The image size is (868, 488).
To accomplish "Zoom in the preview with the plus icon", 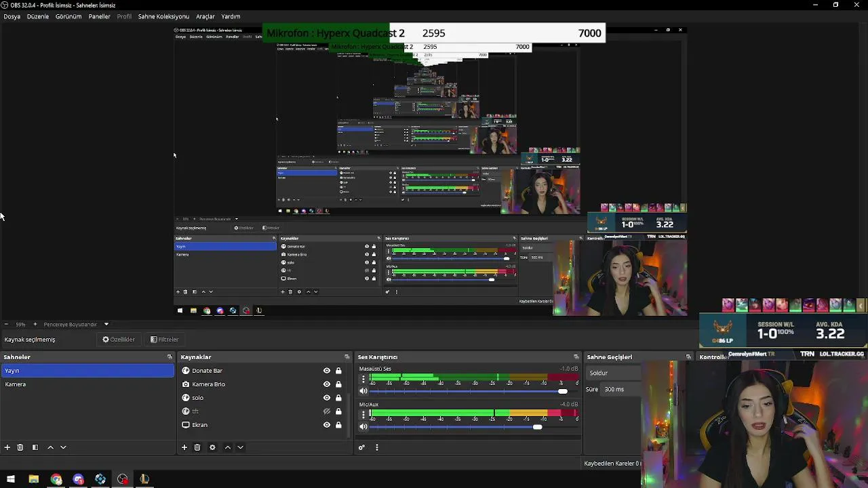I will click(35, 325).
